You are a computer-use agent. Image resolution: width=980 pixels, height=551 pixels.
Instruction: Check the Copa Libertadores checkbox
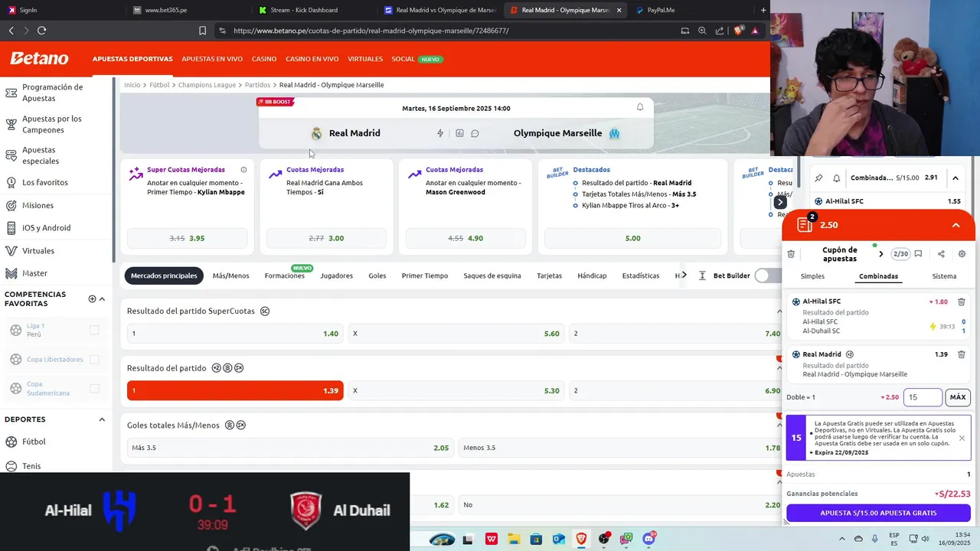94,359
